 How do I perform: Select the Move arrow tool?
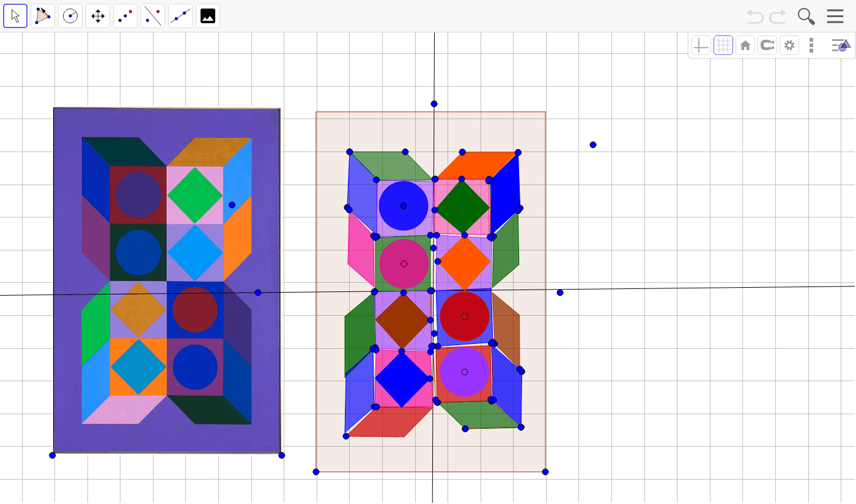[x=15, y=16]
